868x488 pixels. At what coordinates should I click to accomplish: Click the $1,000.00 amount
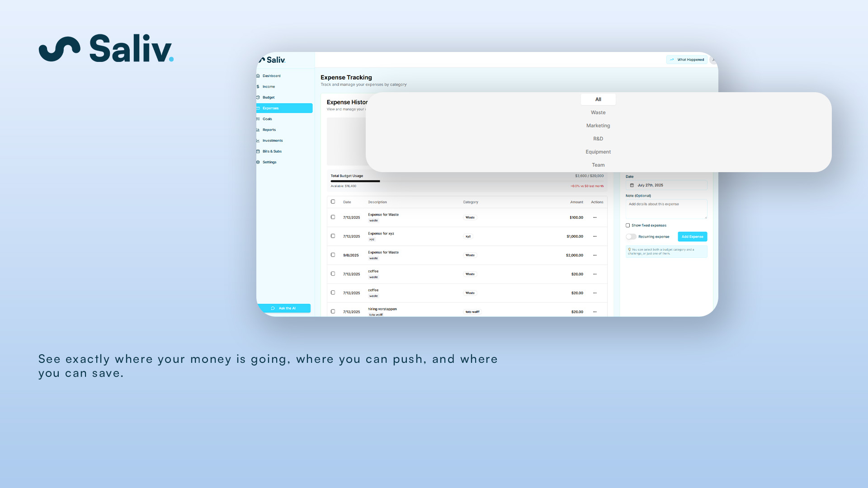point(575,237)
